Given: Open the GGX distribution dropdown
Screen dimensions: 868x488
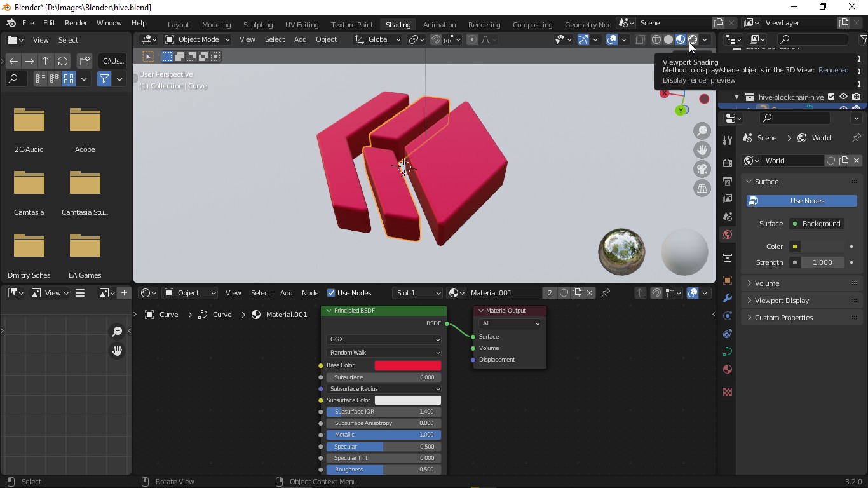Looking at the screenshot, I should point(384,339).
